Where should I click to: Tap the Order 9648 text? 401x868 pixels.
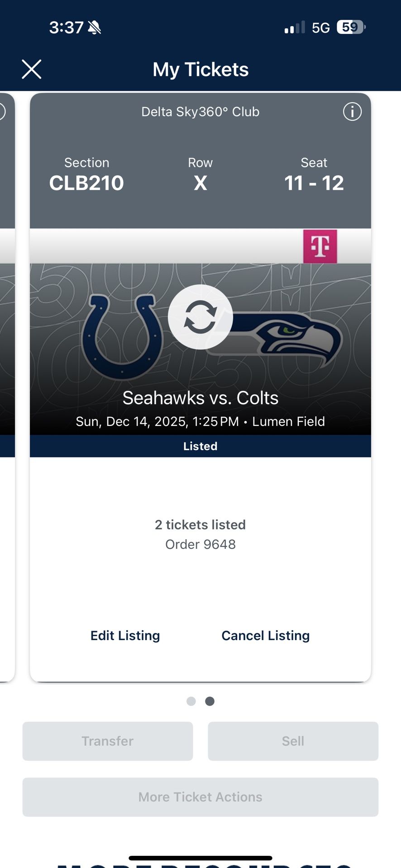coord(200,544)
